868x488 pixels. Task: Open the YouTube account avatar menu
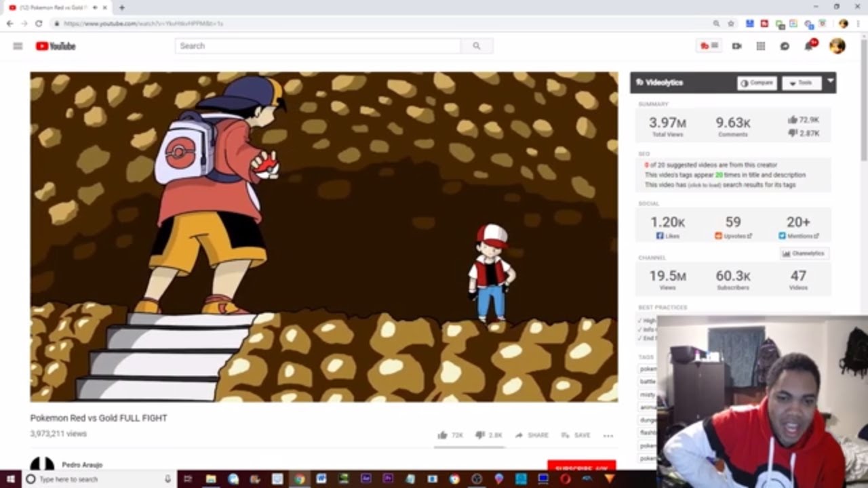point(837,46)
